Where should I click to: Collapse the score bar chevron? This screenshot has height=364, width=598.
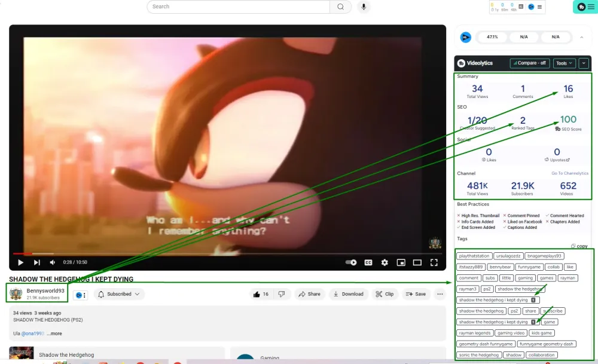(581, 37)
